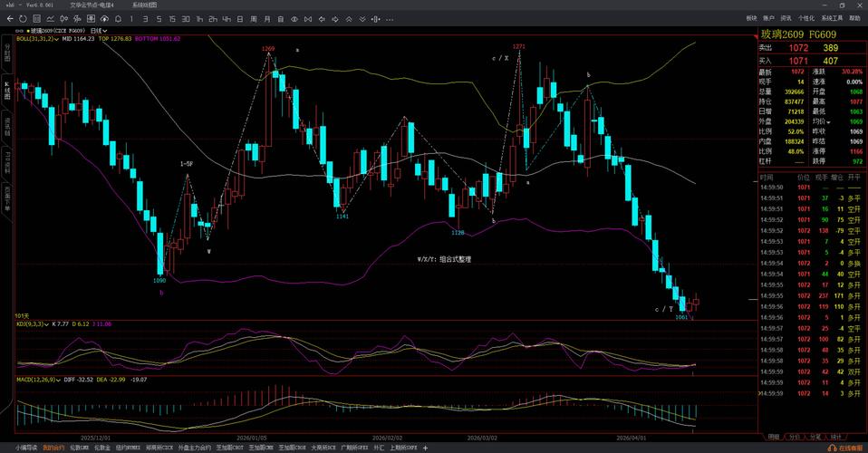
Task: Click the 系统预置图 title bar item
Action: point(145,5)
